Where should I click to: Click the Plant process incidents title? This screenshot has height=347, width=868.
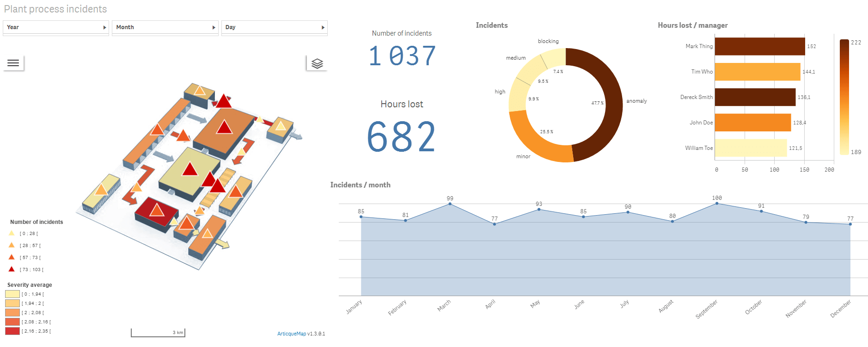coord(55,9)
